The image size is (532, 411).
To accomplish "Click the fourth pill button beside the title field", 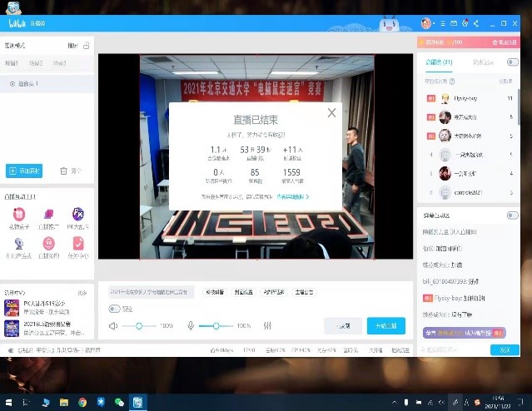I will 304,292.
